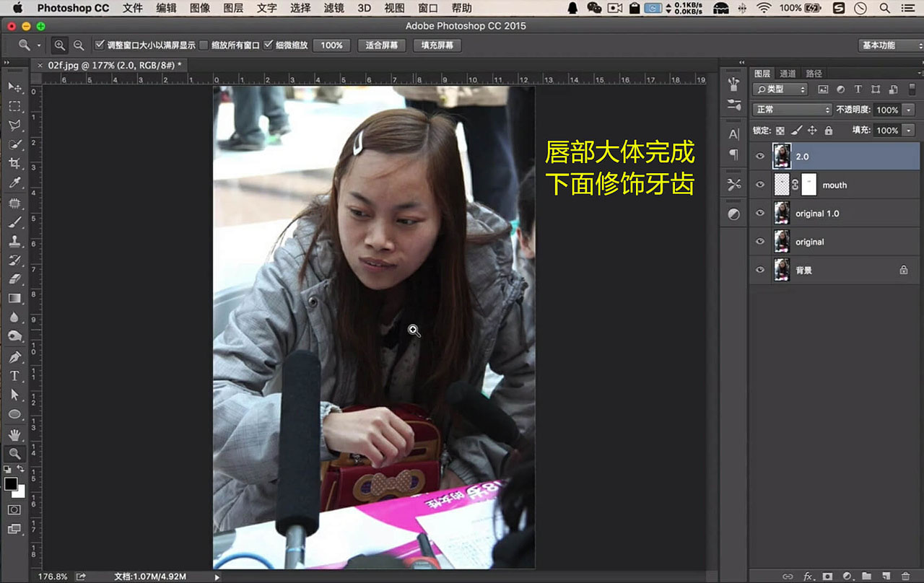
Task: Select the Dodge/Sponge tool
Action: [14, 336]
